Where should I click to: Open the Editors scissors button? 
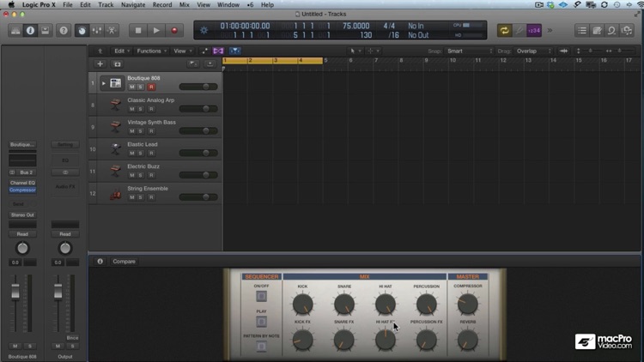coord(112,30)
